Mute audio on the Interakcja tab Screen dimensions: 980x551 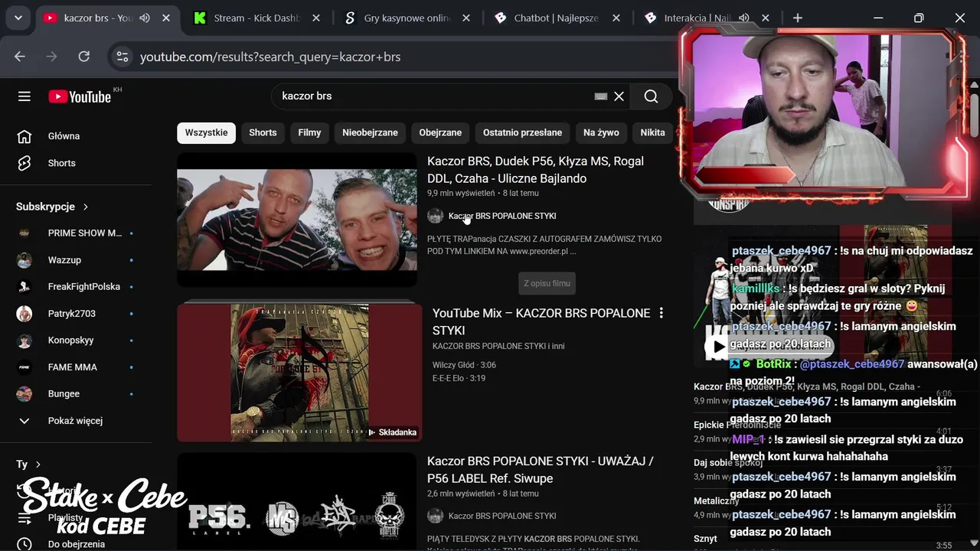743,18
